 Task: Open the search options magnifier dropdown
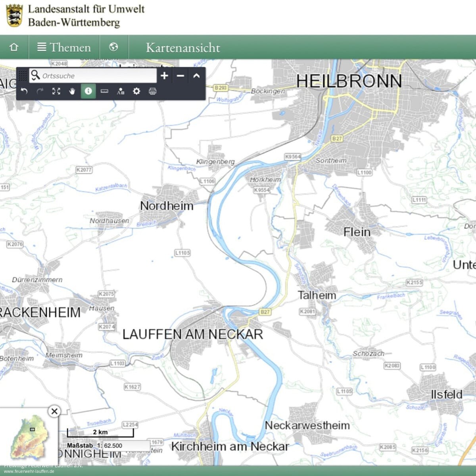point(35,75)
